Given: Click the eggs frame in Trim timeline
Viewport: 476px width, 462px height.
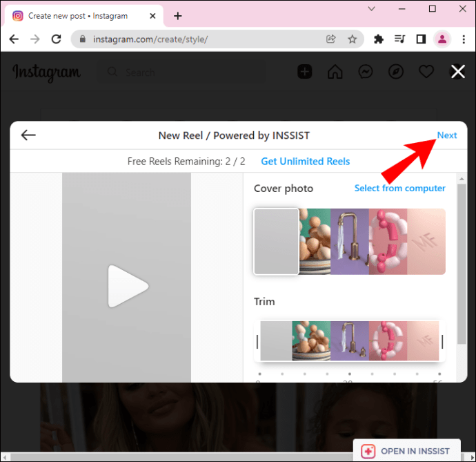Looking at the screenshot, I should [x=311, y=340].
